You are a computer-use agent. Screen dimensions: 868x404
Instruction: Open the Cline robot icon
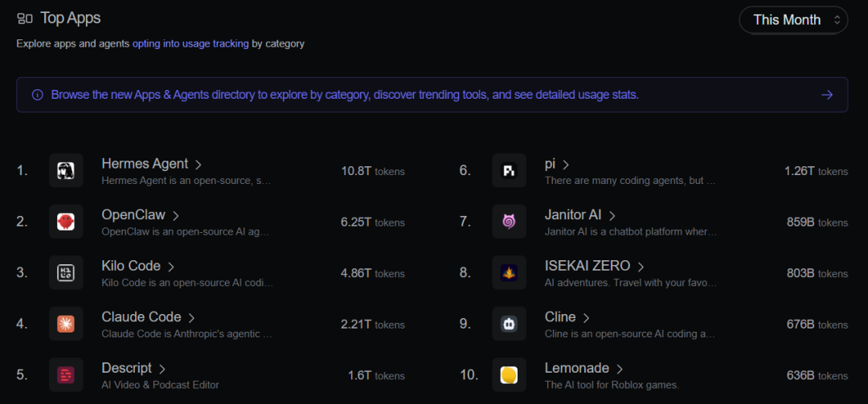coord(509,324)
